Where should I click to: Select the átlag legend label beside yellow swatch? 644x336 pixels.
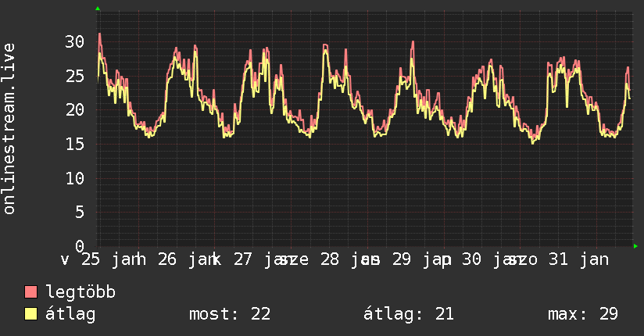click(70, 314)
